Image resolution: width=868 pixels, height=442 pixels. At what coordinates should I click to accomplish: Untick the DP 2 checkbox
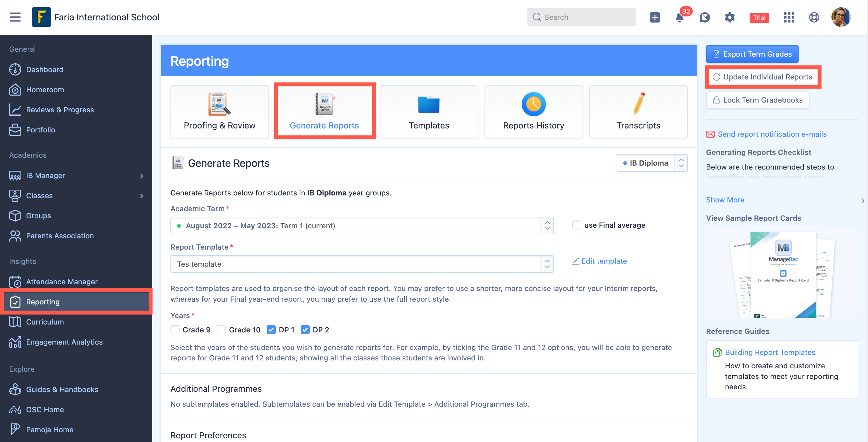(x=305, y=330)
